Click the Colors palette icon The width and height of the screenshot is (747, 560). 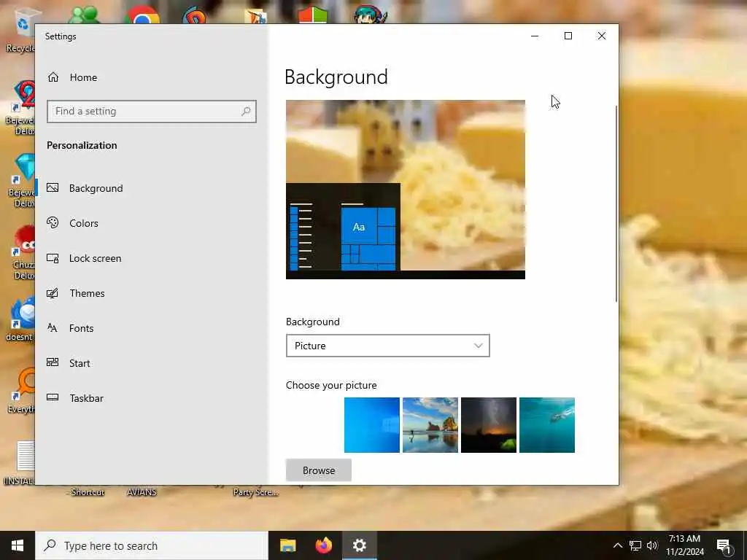click(53, 222)
